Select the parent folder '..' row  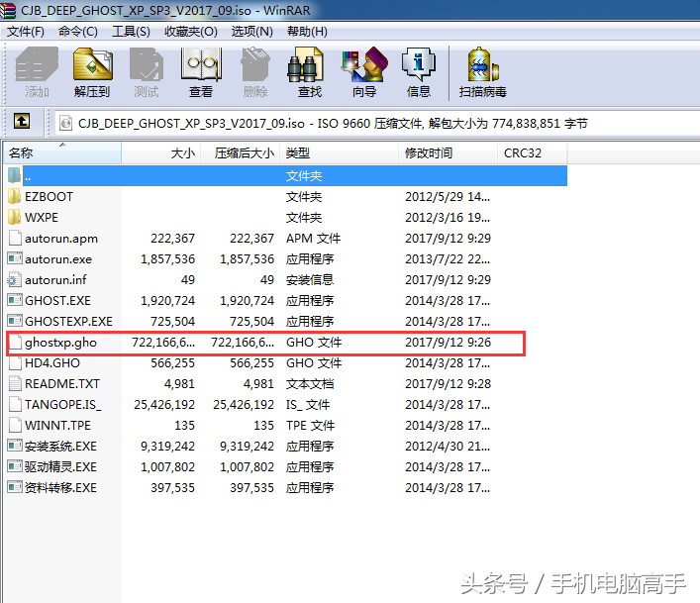point(286,176)
